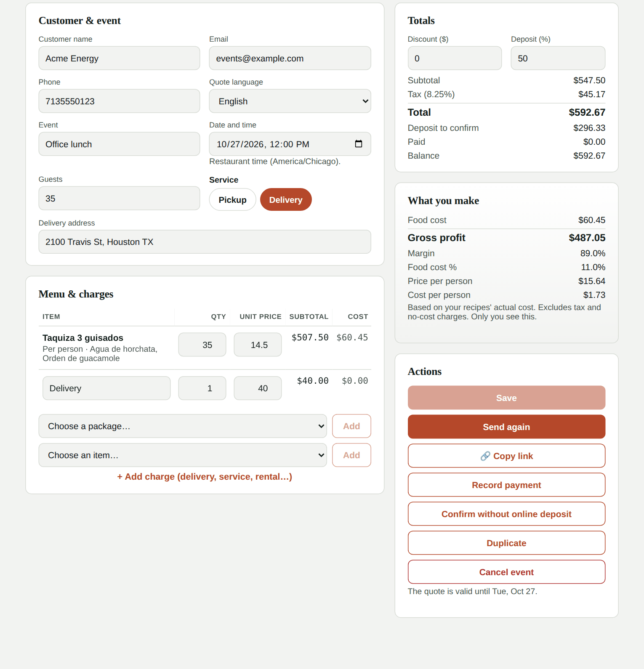The width and height of the screenshot is (644, 669).
Task: Click Add charge (delivery, service, rental) link
Action: [205, 476]
